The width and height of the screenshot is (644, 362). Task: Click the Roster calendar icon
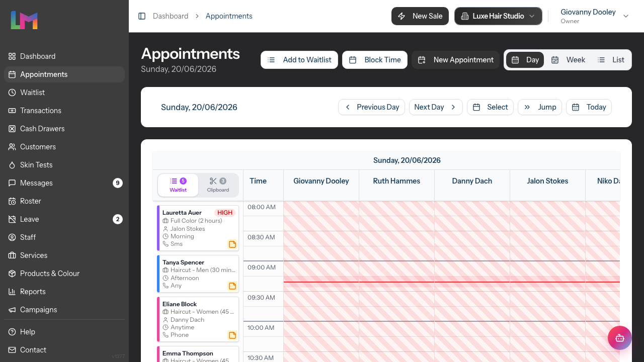[12, 201]
